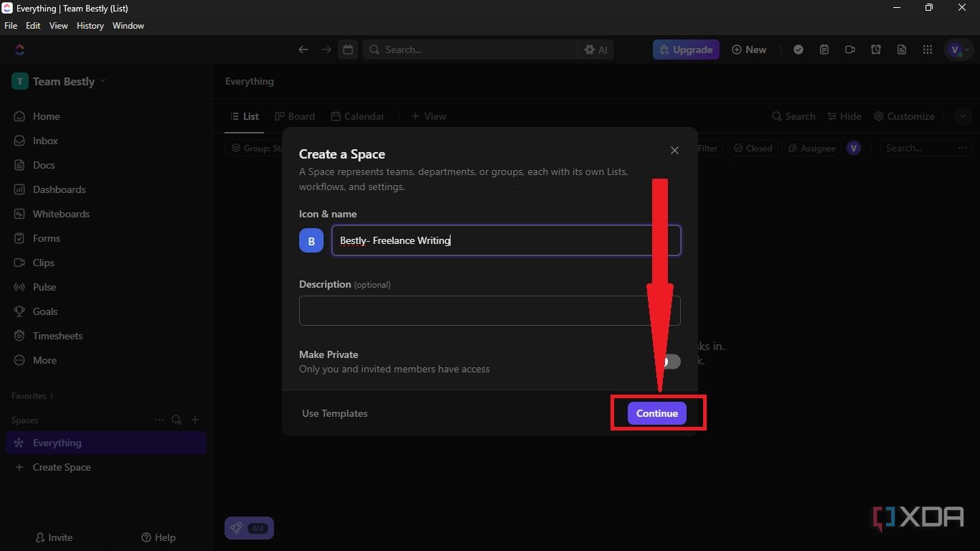The width and height of the screenshot is (980, 551).
Task: Open the checkmark tasks icon
Action: (798, 50)
